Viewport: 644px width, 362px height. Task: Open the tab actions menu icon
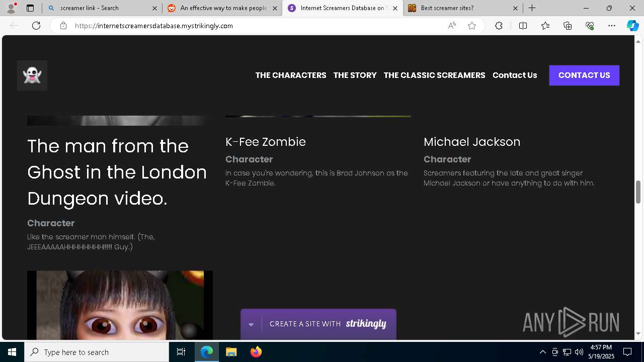pyautogui.click(x=30, y=8)
